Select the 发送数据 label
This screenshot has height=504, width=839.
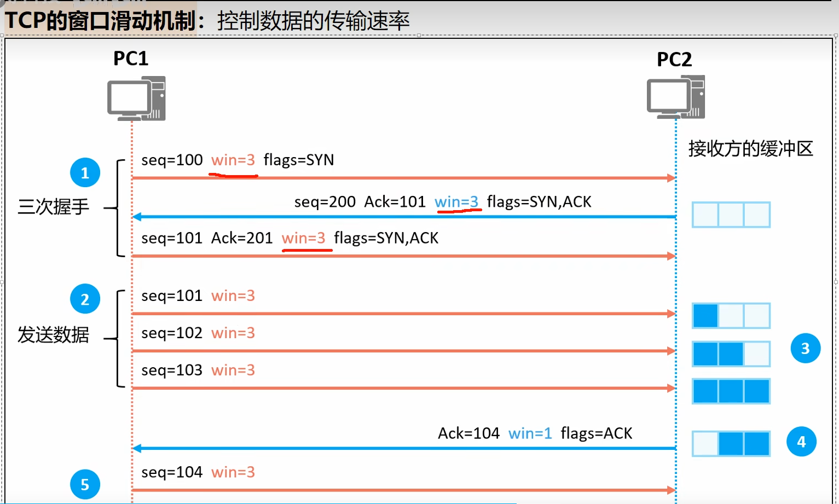point(53,334)
